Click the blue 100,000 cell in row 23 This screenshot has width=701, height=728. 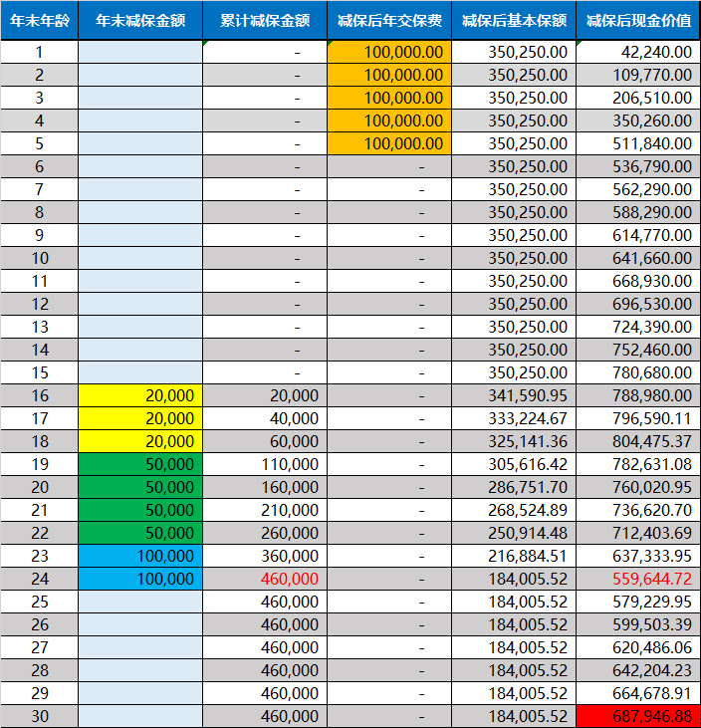click(x=140, y=556)
